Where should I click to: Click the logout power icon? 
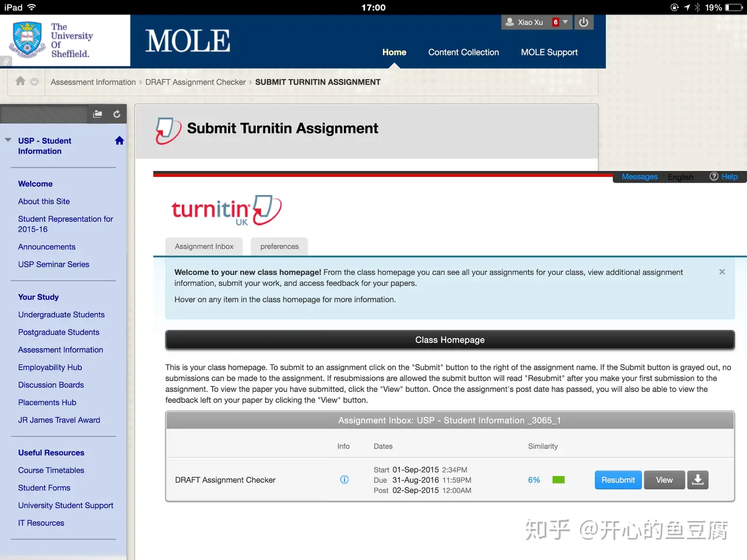[x=584, y=22]
